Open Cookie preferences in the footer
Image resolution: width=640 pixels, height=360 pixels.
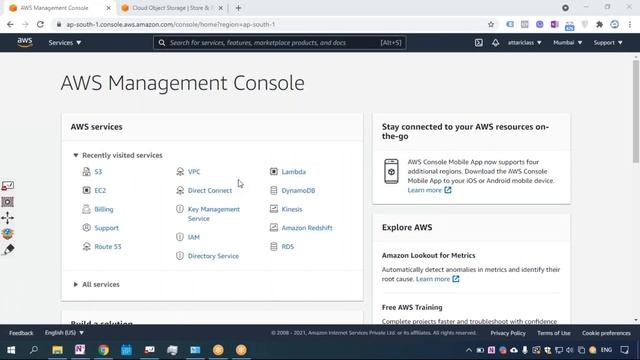[x=606, y=333]
